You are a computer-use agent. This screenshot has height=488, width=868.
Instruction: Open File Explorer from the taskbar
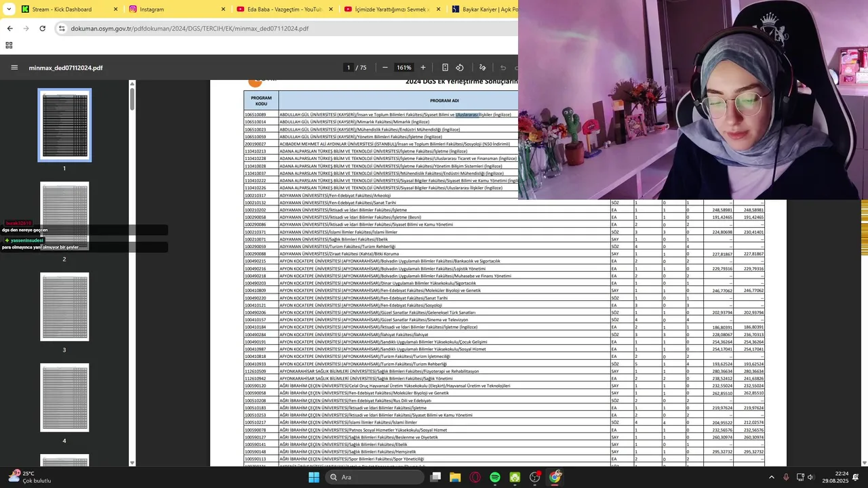[455, 477]
